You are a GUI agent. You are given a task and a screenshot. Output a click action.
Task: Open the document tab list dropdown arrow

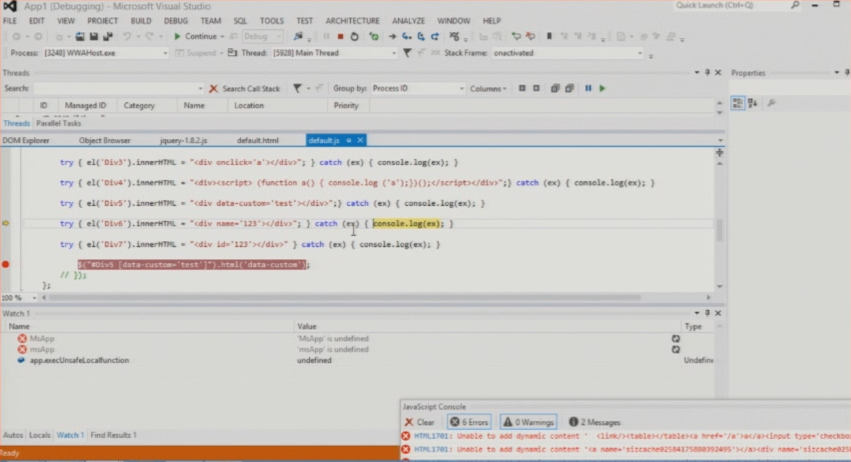tap(720, 140)
